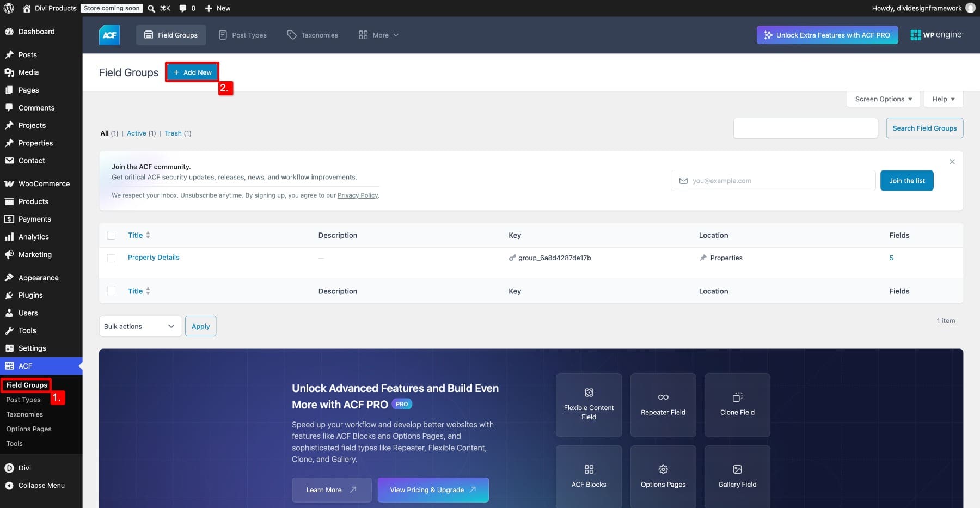Viewport: 980px width, 508px height.
Task: Click the Contact envelope icon
Action: click(9, 161)
